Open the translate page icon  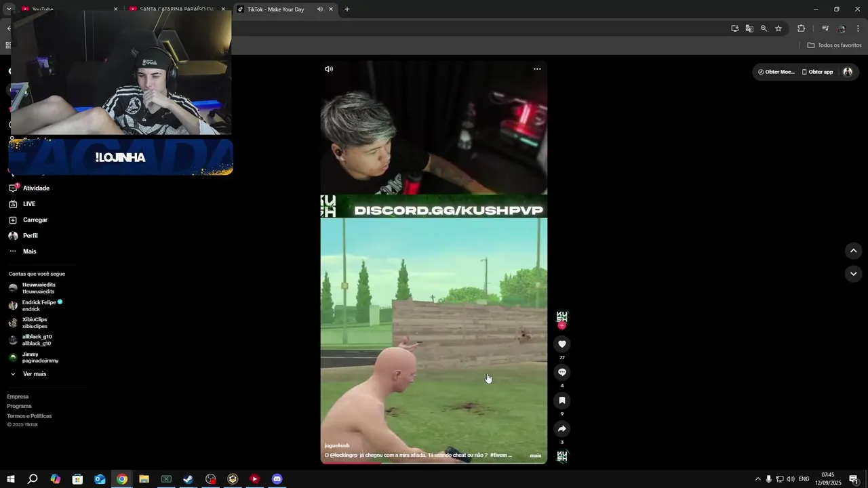point(749,28)
